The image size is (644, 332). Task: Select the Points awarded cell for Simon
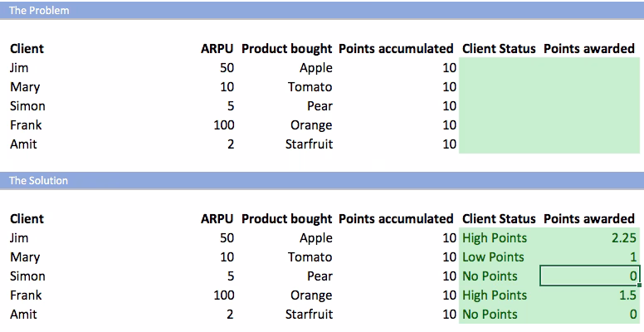[x=590, y=276]
